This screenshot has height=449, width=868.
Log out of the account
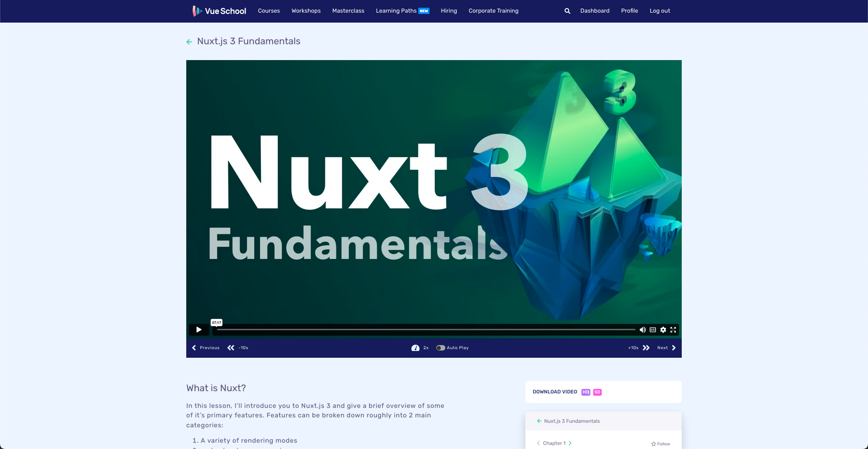click(x=660, y=11)
